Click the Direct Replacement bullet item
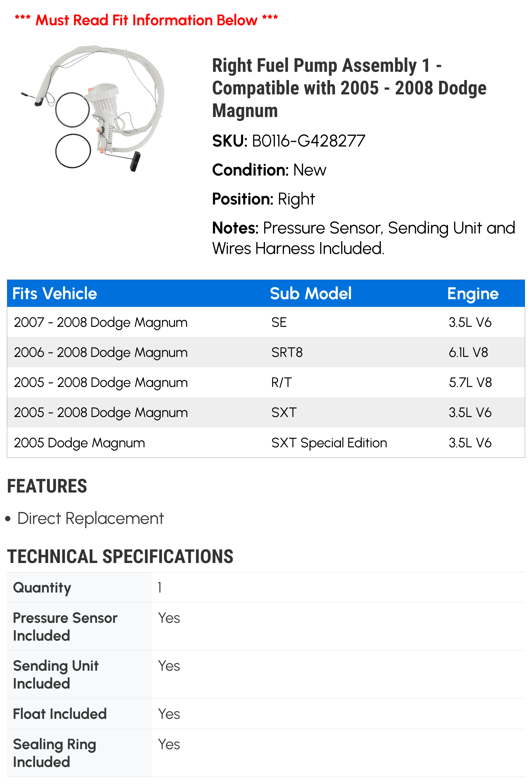532x784 pixels. [90, 519]
